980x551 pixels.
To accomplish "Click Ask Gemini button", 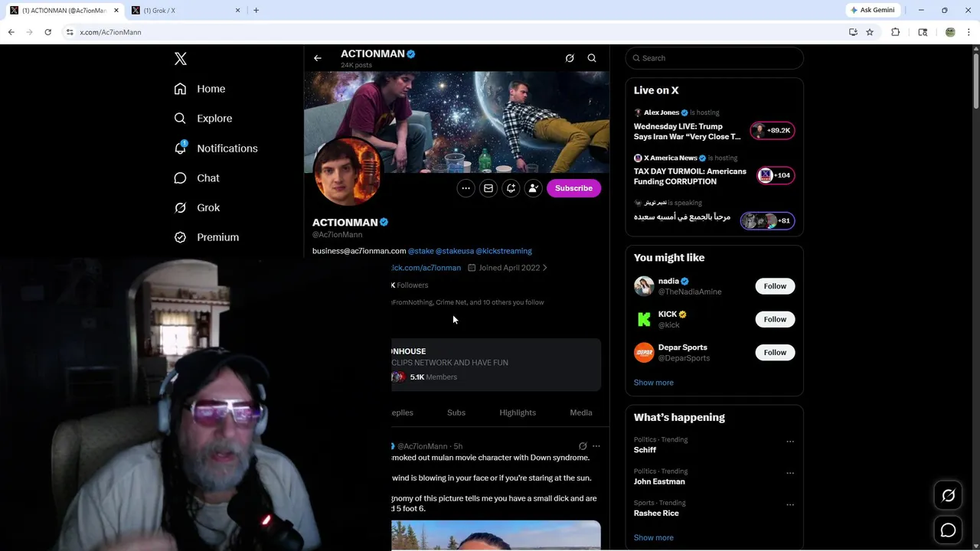I will [872, 10].
